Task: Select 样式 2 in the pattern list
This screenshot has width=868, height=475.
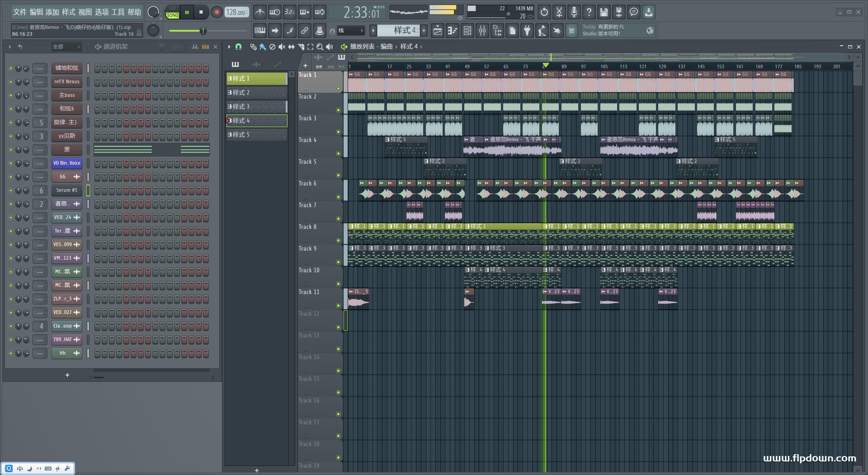Action: click(256, 93)
